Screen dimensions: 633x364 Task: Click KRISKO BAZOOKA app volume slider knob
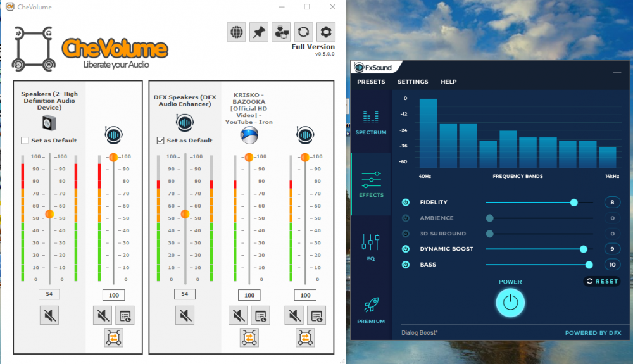[x=249, y=157]
